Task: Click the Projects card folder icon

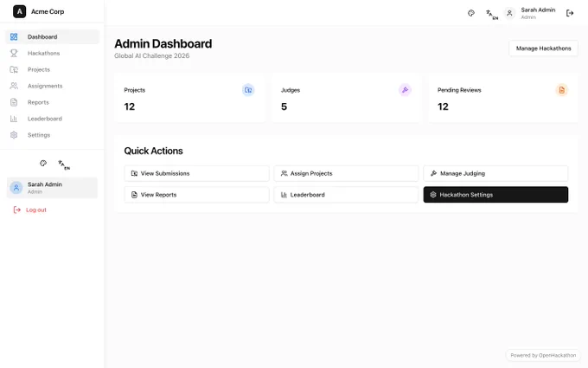Action: [248, 90]
